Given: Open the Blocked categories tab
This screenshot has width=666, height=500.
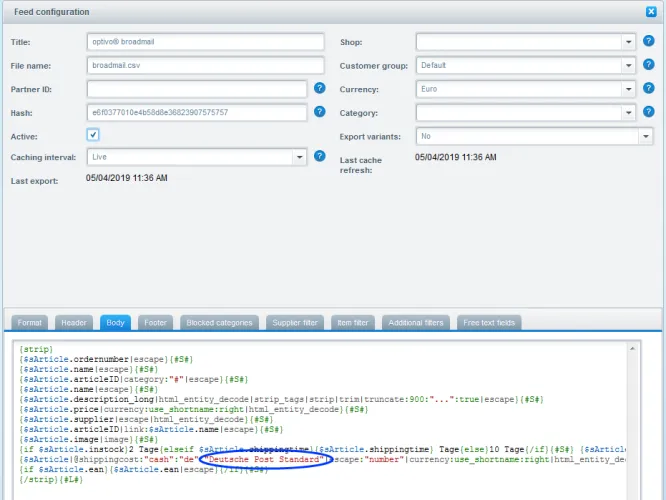Looking at the screenshot, I should [x=219, y=323].
